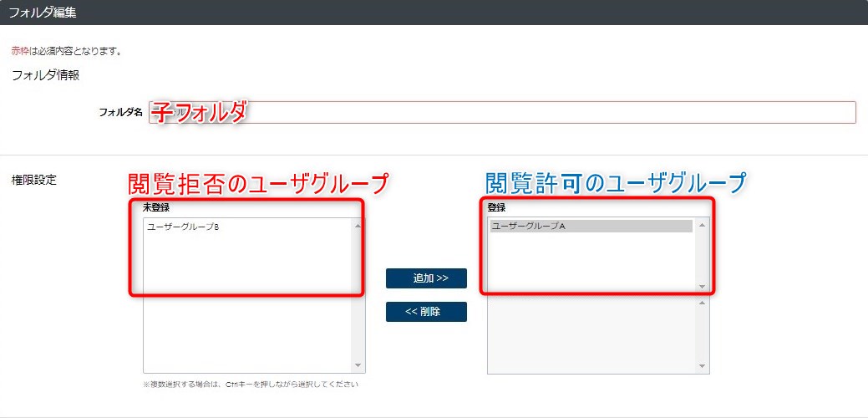
Task: Click empty area of the lower right list box
Action: pos(591,335)
